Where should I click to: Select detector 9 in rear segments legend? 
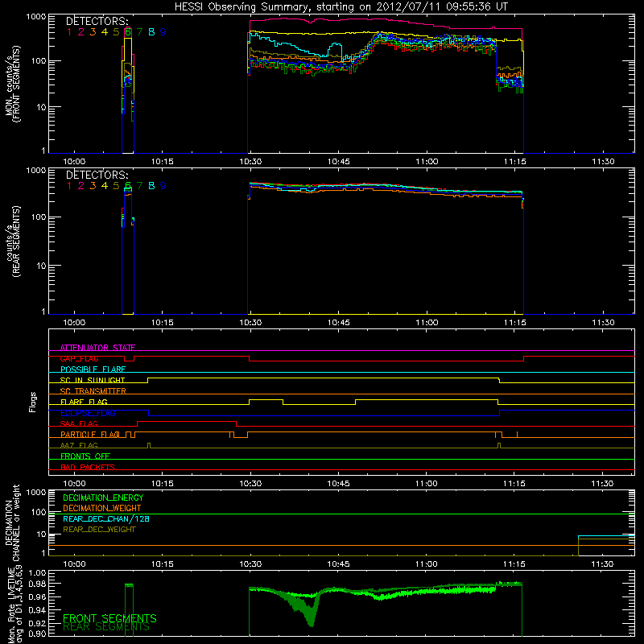[x=163, y=186]
